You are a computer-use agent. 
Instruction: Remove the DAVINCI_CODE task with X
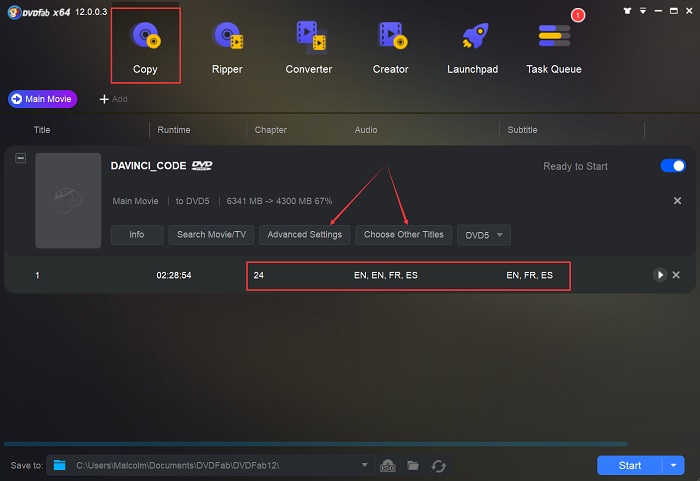point(677,201)
